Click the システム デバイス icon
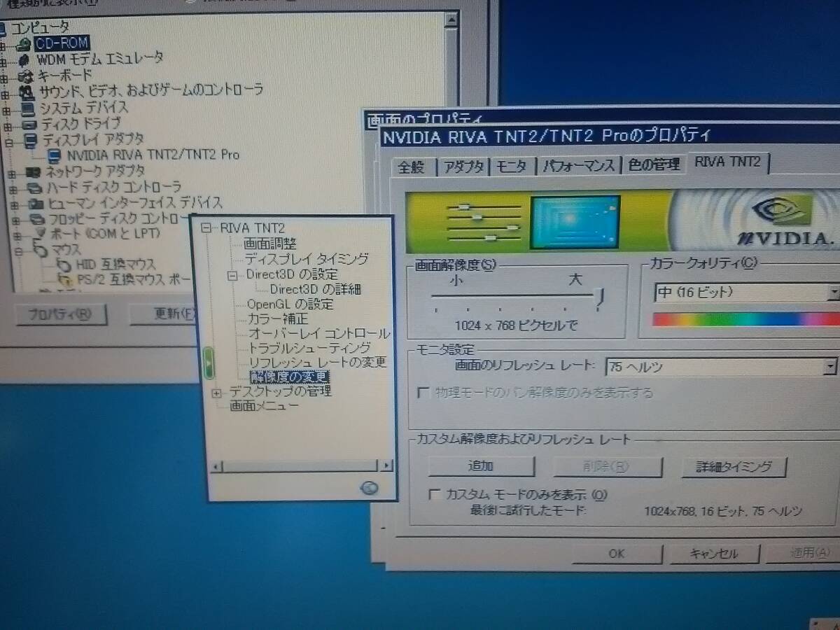This screenshot has width=840, height=630. click(x=28, y=108)
